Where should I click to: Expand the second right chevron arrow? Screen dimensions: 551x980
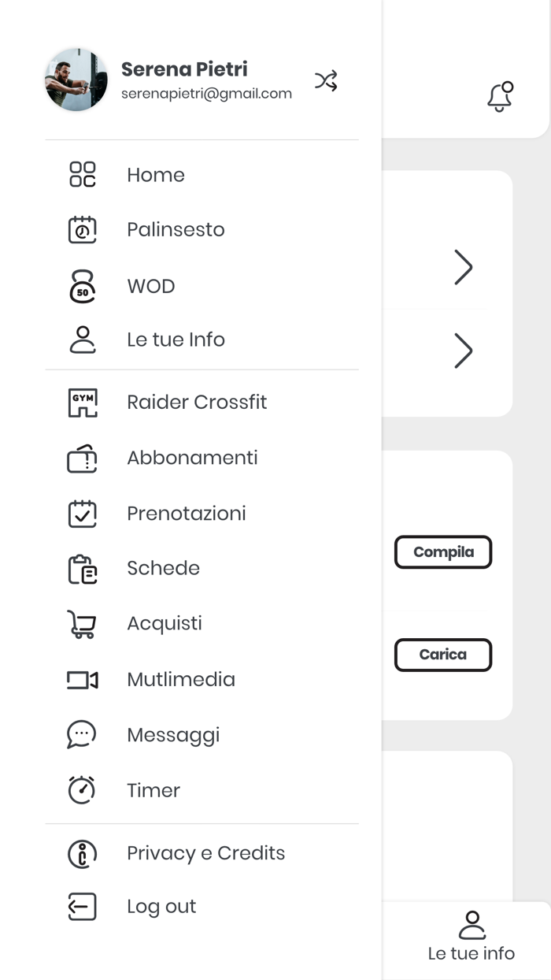coord(463,351)
